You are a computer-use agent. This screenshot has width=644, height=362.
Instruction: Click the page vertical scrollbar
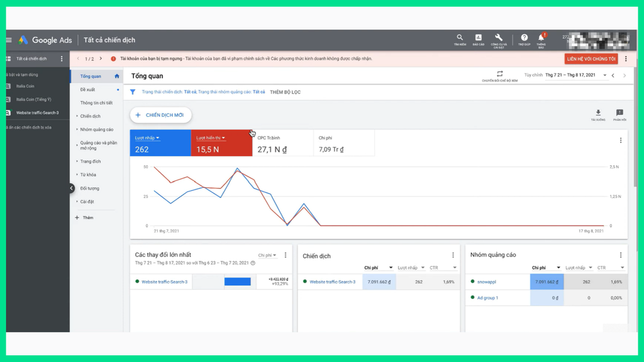[x=635, y=127]
